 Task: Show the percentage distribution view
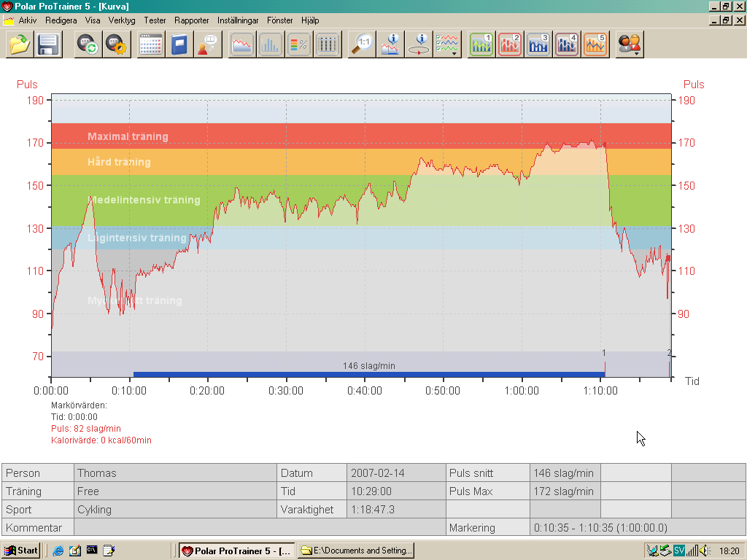coord(299,44)
